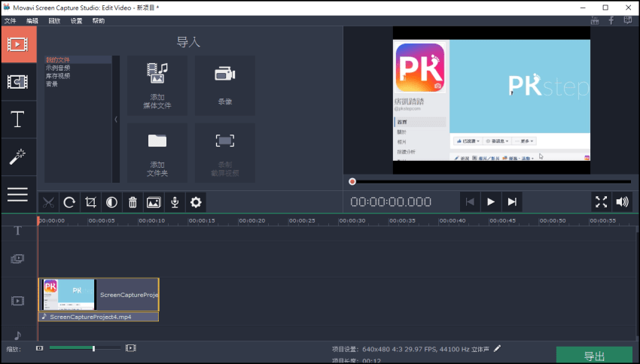Screen dimensions: 640x364
Task: Click the Rotate clip icon
Action: [69, 202]
